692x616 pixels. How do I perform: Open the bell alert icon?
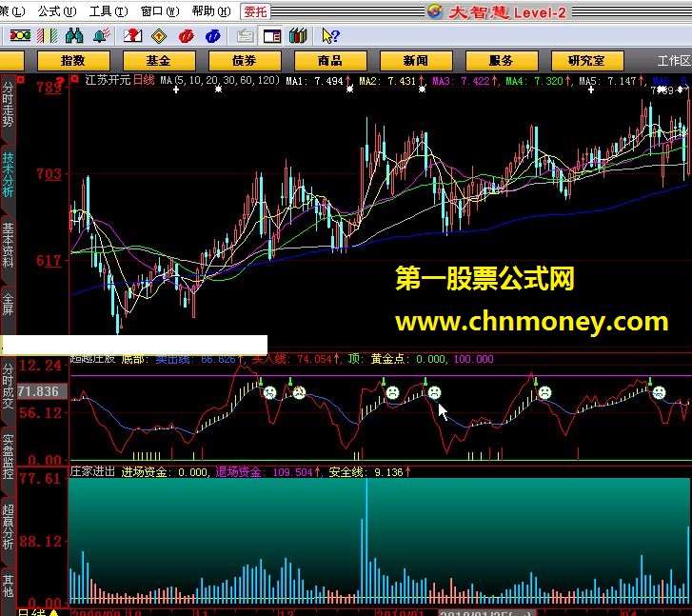[x=102, y=36]
